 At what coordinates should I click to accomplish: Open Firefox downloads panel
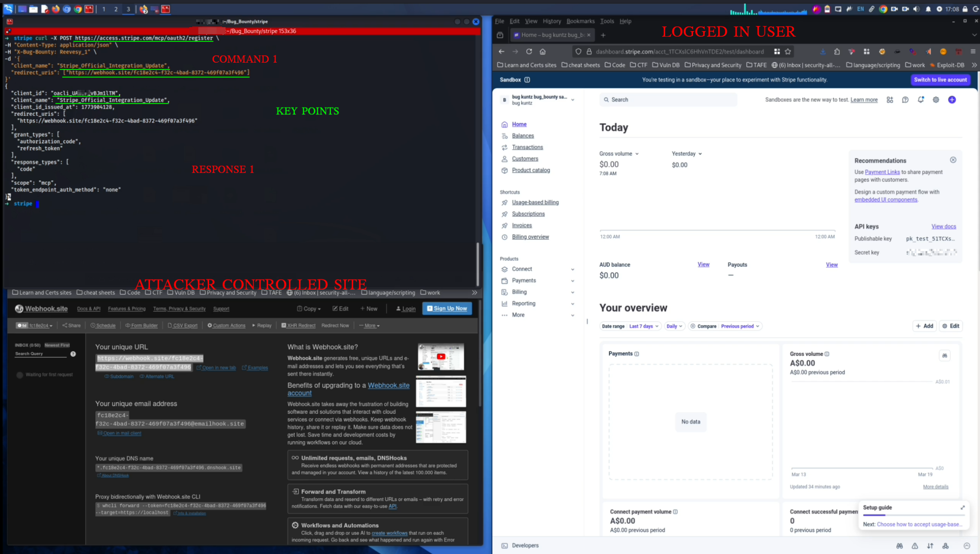[823, 51]
